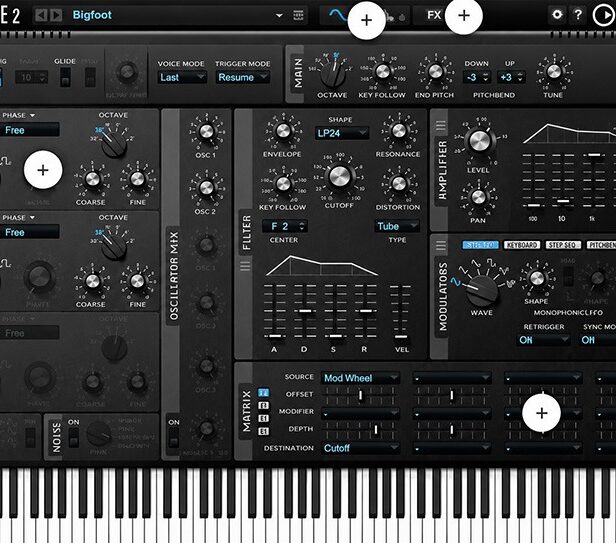Click the filter envelope Decay slider
The height and width of the screenshot is (543, 616).
point(305,312)
